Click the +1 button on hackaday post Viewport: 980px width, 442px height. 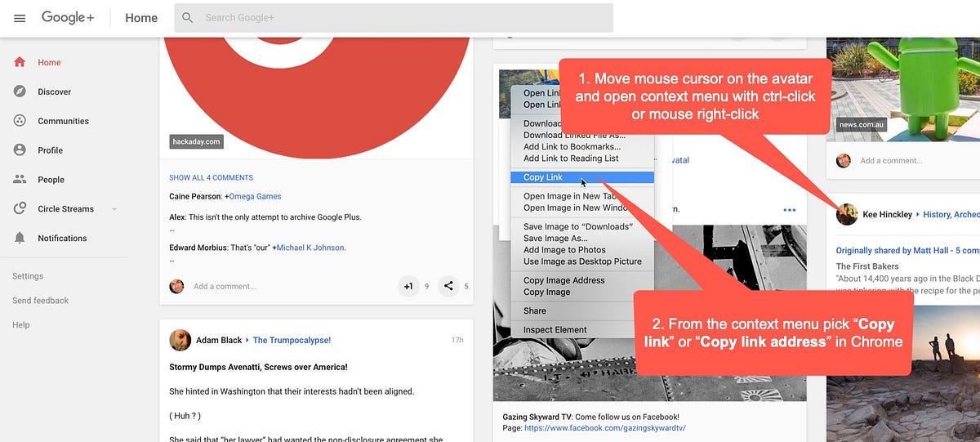point(408,286)
